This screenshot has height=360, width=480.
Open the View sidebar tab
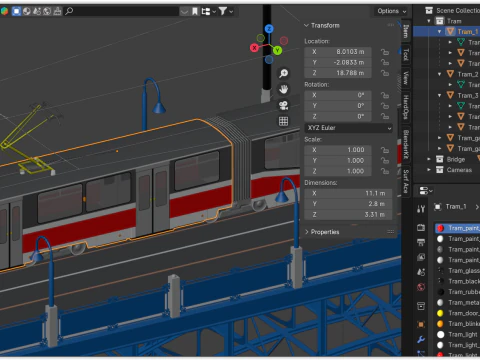coord(406,78)
